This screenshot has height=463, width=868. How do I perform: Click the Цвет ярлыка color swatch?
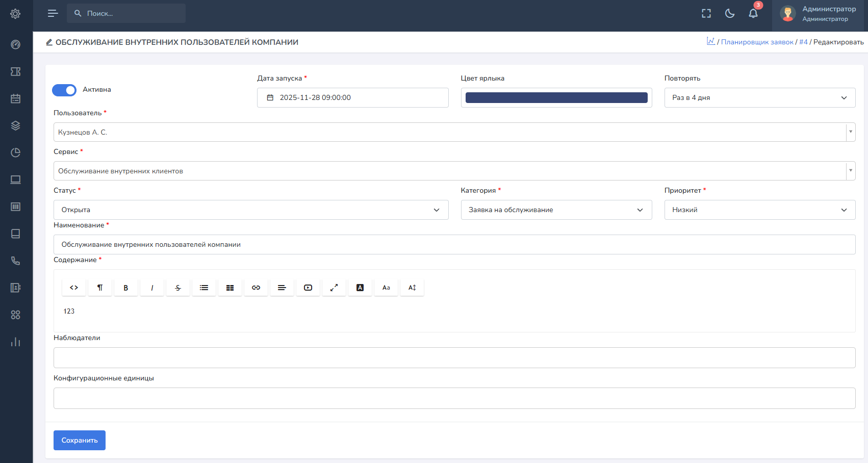(556, 97)
